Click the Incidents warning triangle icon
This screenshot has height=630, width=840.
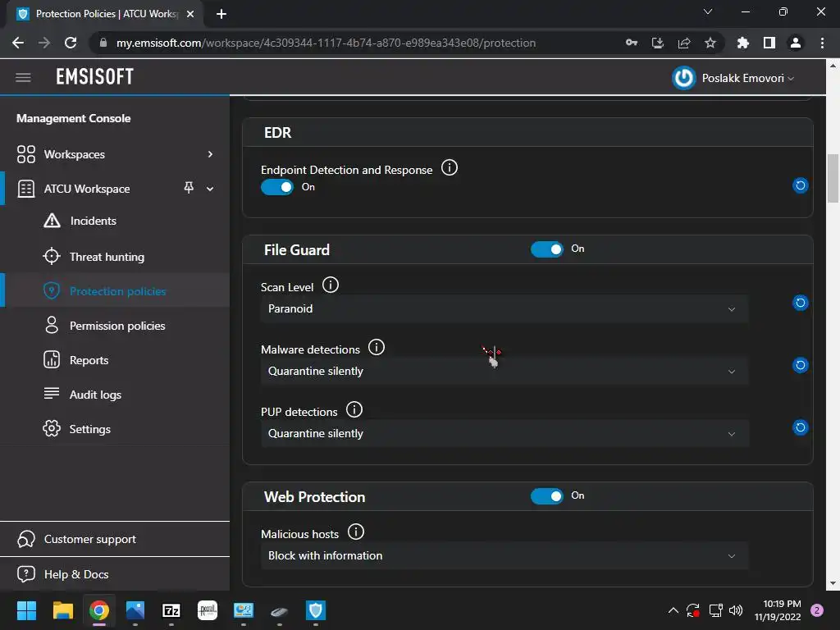(52, 221)
